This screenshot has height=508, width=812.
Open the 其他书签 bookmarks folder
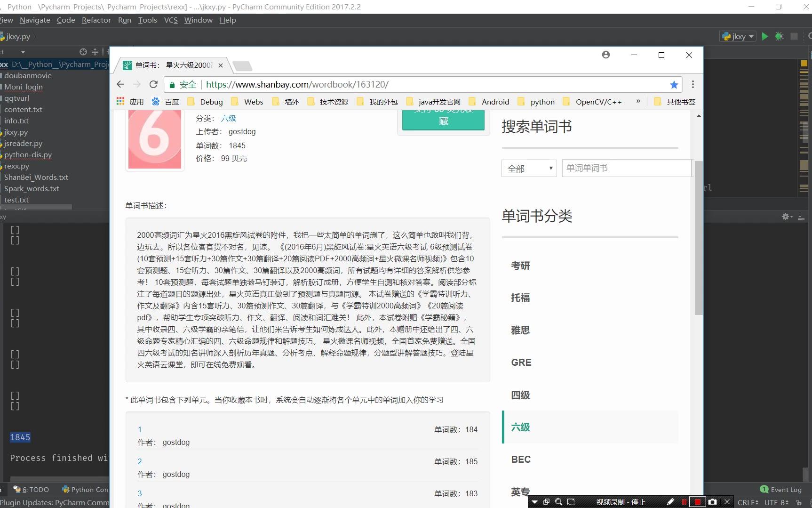675,102
